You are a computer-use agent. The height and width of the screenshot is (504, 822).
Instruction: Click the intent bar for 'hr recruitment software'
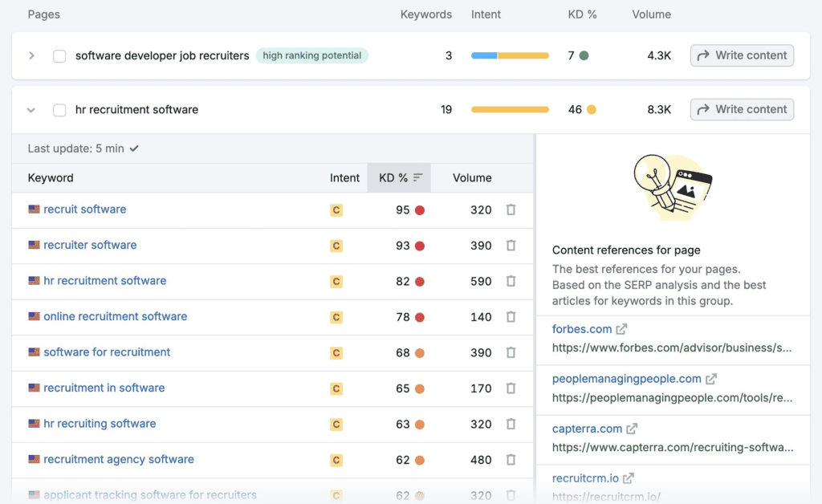[510, 110]
